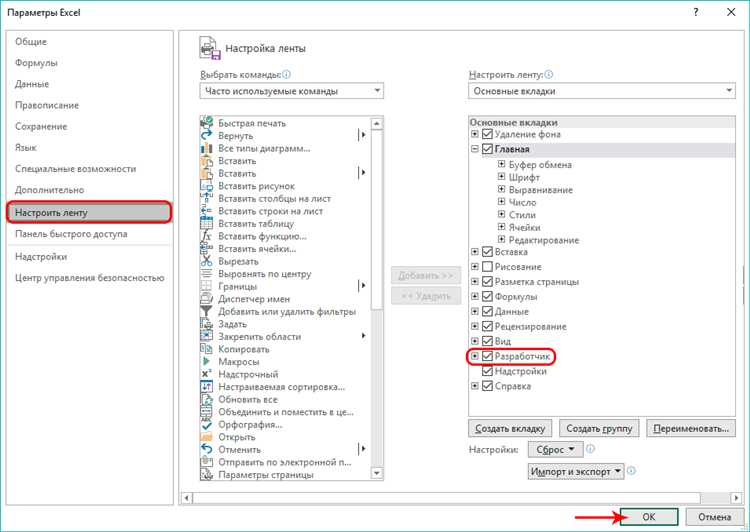The width and height of the screenshot is (750, 532).
Task: Toggle the Удаление фона checkbox
Action: [487, 134]
